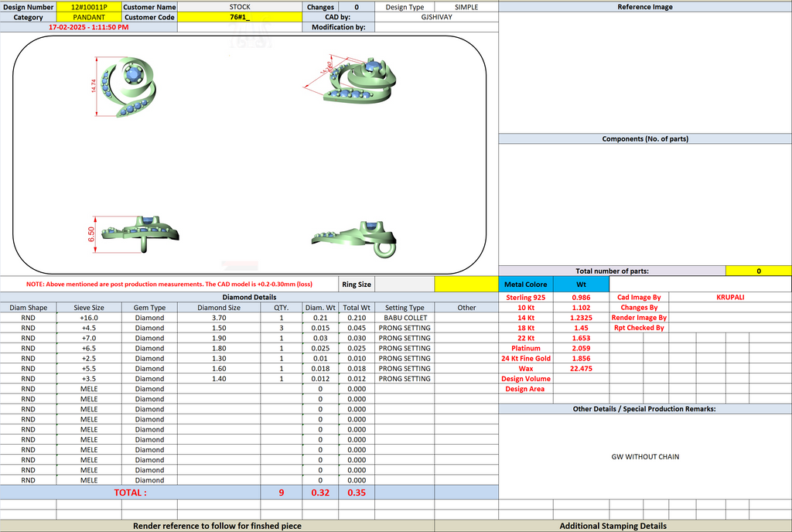This screenshot has height=532, width=792.
Task: Click the empty cell beside 'Ring Size'
Action: pyautogui.click(x=405, y=284)
